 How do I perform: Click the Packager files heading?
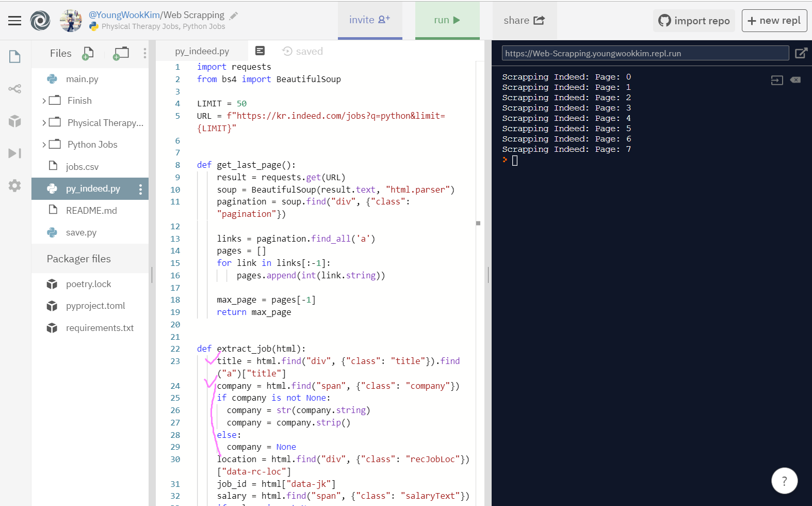pyautogui.click(x=78, y=259)
